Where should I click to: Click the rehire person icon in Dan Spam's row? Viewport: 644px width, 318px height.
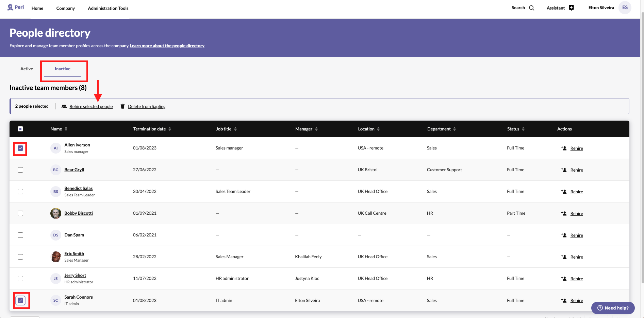564,235
